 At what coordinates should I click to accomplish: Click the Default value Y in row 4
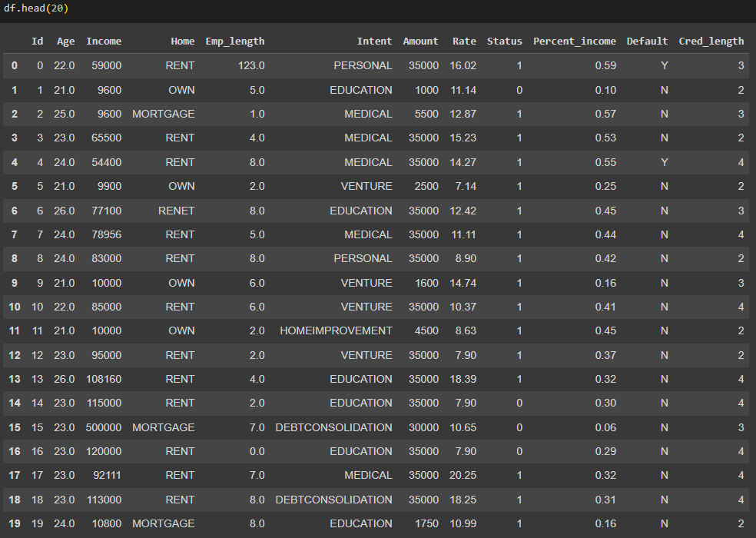665,162
